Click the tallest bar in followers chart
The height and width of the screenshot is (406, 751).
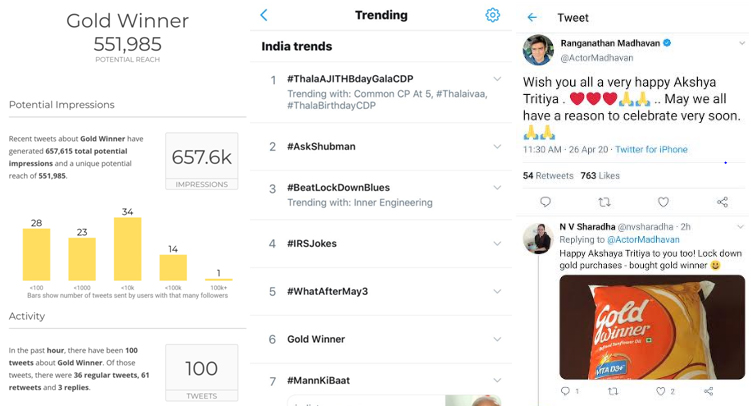coord(128,249)
